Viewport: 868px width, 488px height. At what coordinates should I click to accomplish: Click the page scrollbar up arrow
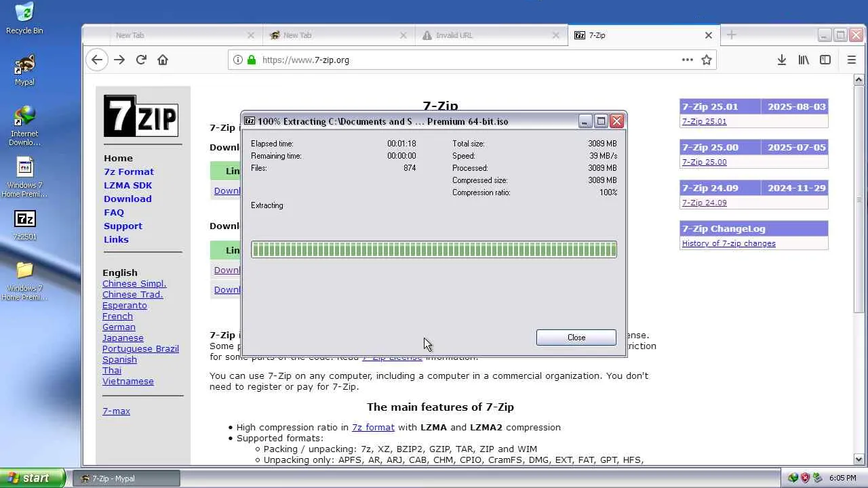(x=860, y=80)
